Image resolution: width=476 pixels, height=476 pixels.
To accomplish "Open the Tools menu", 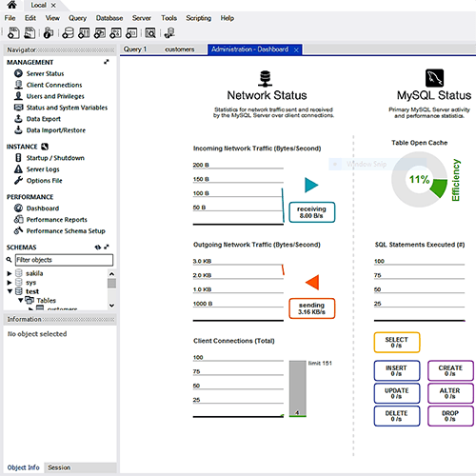I will [169, 18].
